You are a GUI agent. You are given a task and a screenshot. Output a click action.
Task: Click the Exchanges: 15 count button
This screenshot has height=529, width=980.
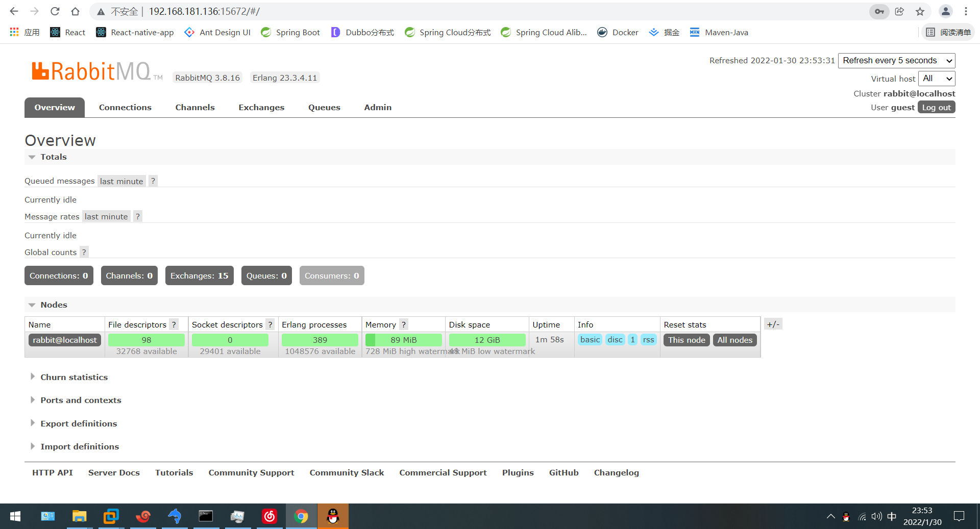[x=199, y=275]
